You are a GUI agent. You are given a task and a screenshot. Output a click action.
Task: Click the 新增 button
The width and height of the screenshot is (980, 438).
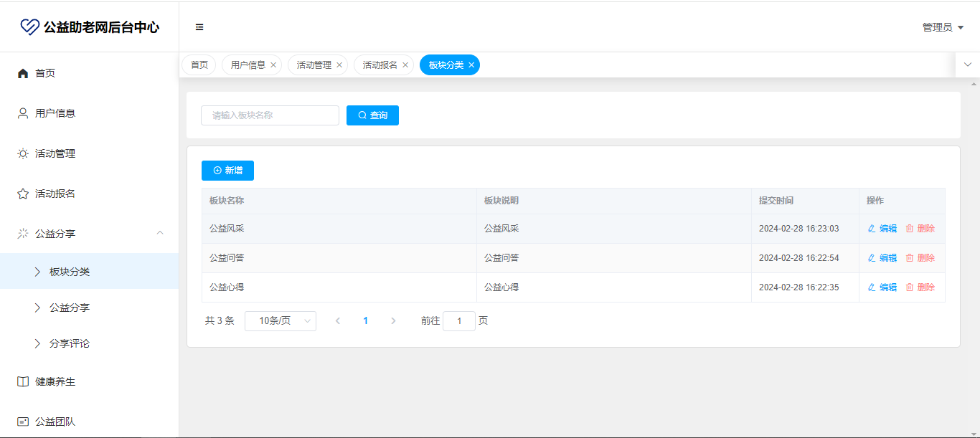click(x=227, y=171)
